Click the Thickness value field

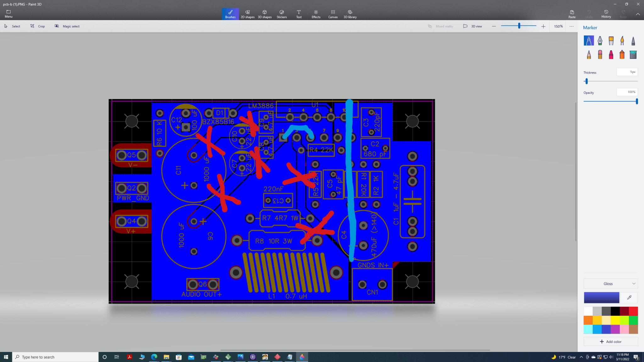627,72
